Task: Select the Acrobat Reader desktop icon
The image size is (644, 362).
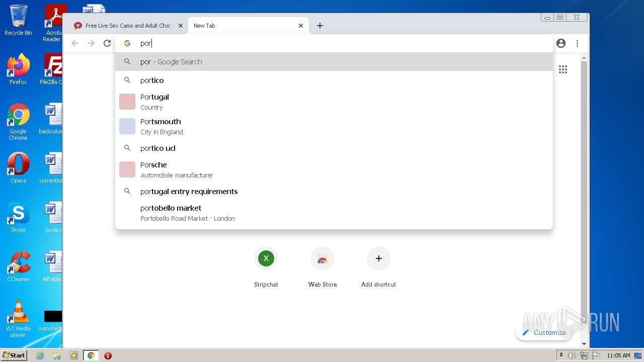Action: tap(53, 24)
